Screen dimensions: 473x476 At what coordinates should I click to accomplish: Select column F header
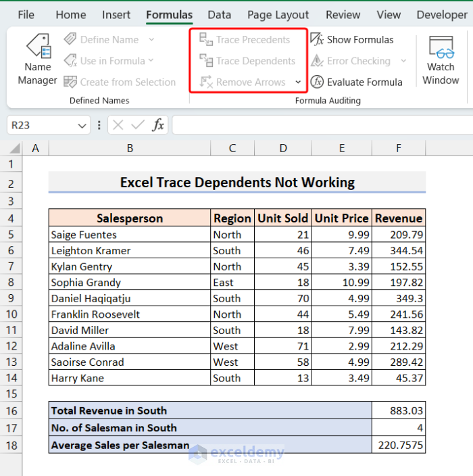399,149
